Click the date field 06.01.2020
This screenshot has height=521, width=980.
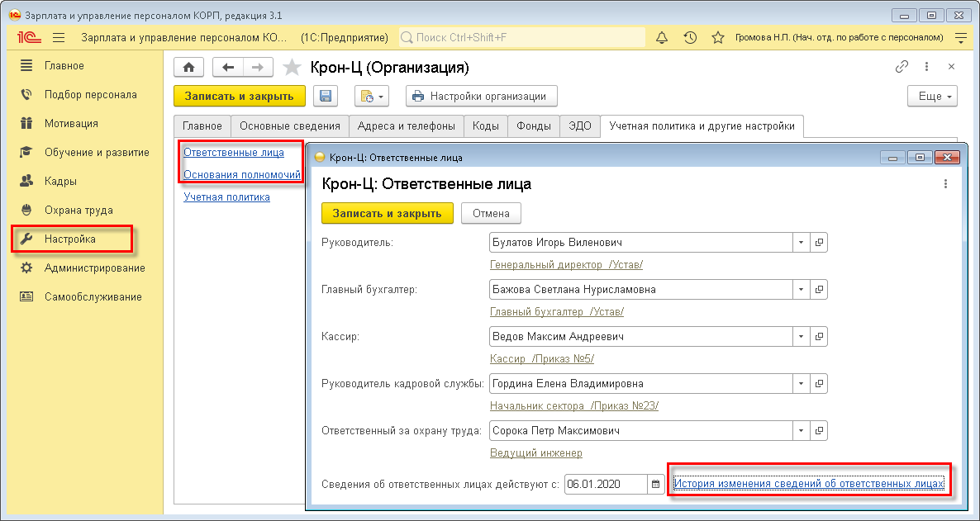tap(606, 484)
